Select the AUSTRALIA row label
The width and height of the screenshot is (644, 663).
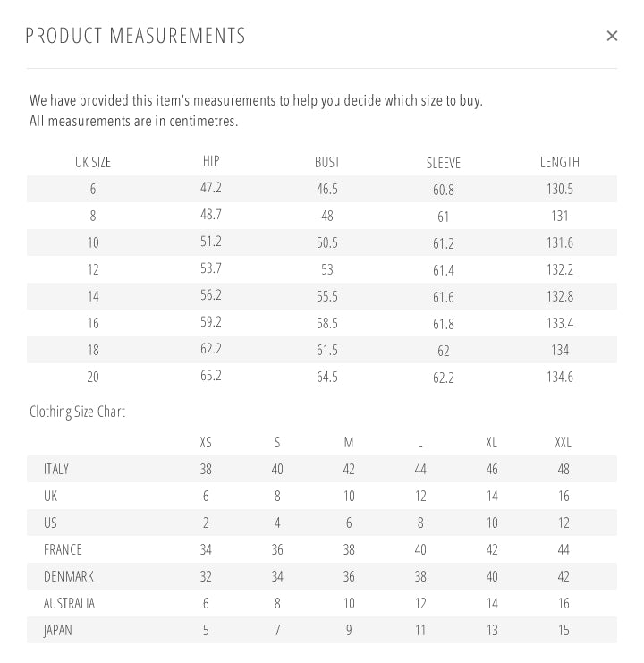coord(69,603)
